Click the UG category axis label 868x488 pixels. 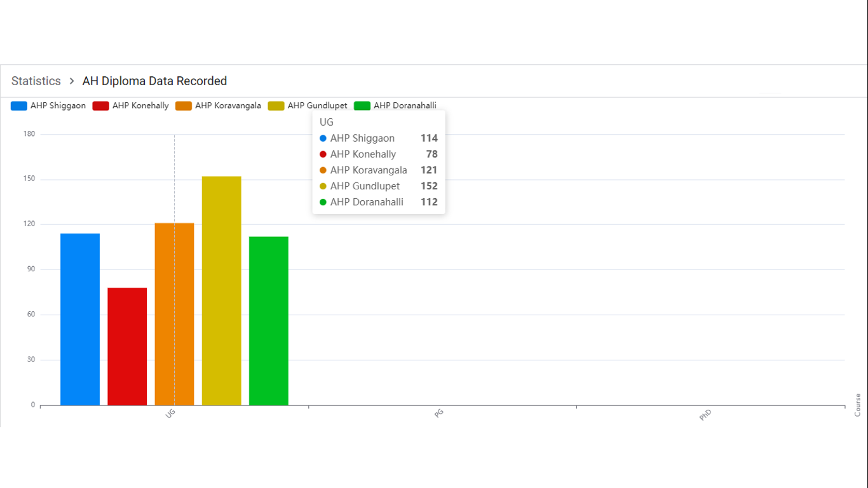pos(170,414)
